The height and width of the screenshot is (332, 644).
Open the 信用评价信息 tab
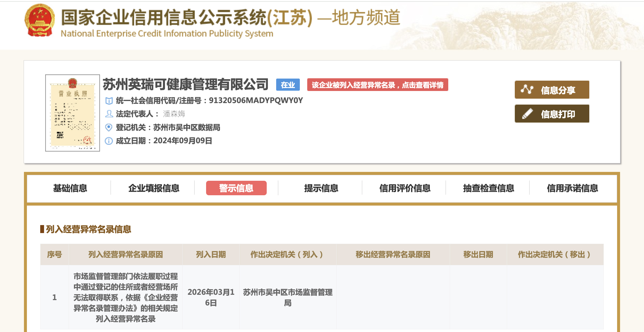tap(405, 188)
